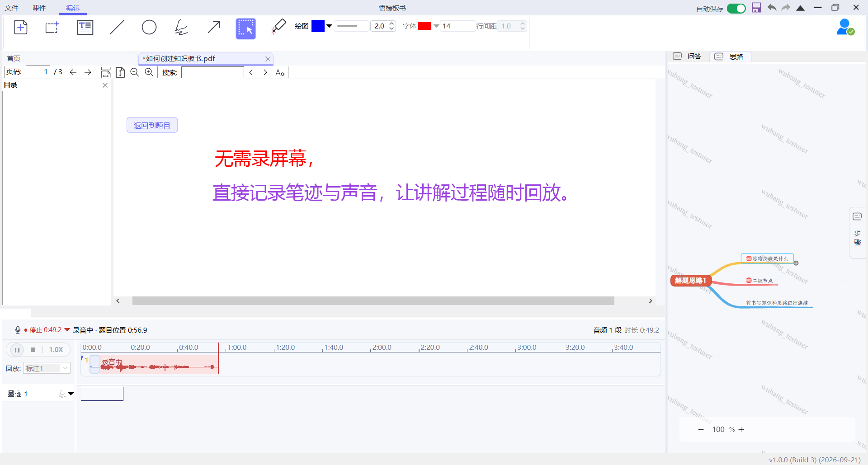Toggle match case Aa search option
The image size is (868, 465).
tap(280, 72)
